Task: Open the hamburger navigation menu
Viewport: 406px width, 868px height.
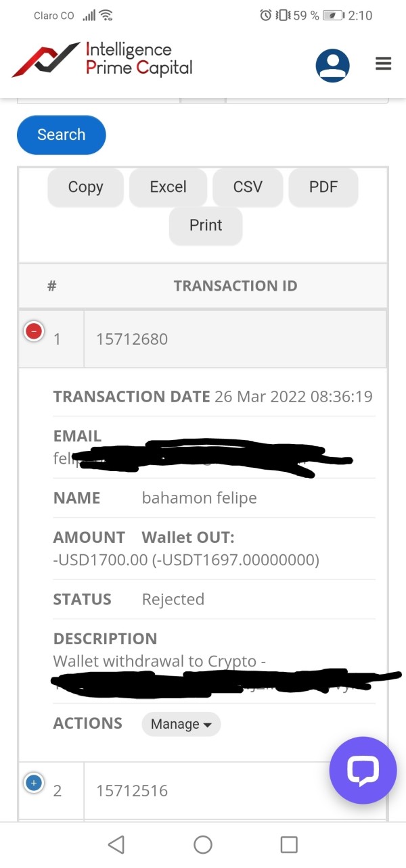Action: coord(384,64)
